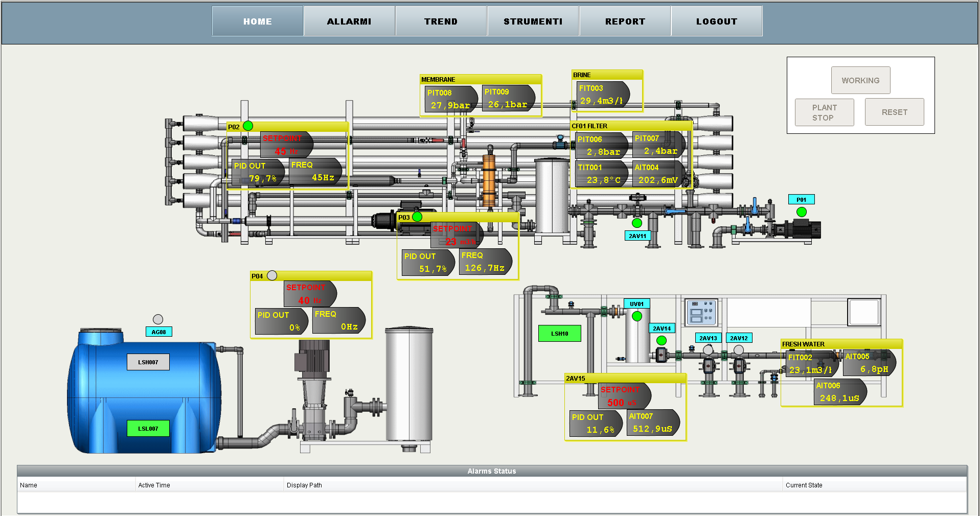Image resolution: width=980 pixels, height=516 pixels.
Task: Select the UV01 label
Action: pos(636,304)
